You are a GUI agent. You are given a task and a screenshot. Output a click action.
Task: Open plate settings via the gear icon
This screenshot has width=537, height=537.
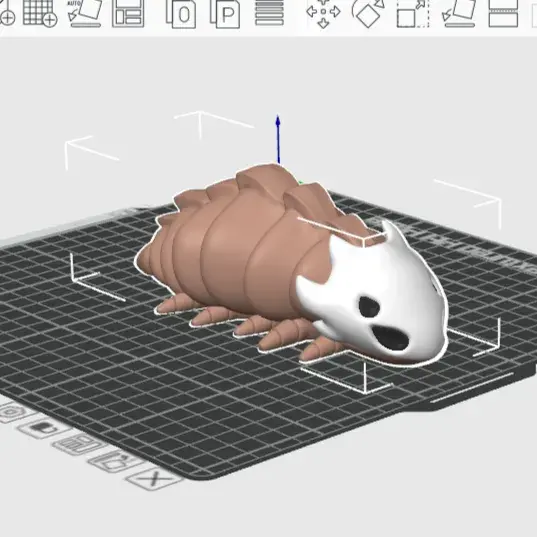point(12,412)
